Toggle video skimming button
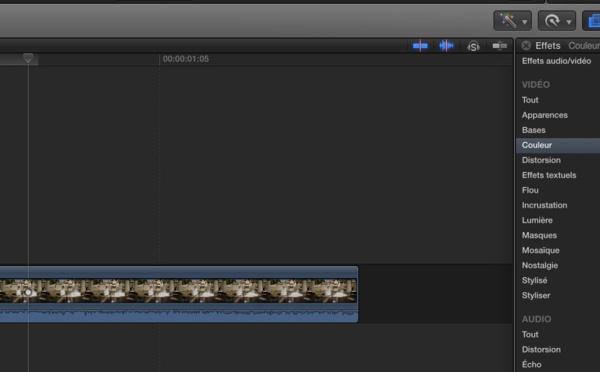600x372 pixels. [420, 46]
